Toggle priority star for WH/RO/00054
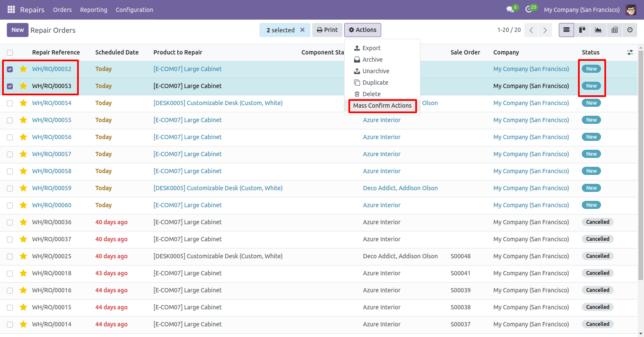The width and height of the screenshot is (644, 337). pyautogui.click(x=23, y=103)
